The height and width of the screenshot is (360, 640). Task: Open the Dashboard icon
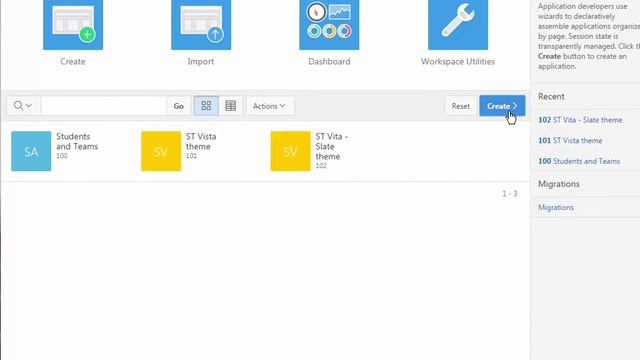(x=329, y=25)
